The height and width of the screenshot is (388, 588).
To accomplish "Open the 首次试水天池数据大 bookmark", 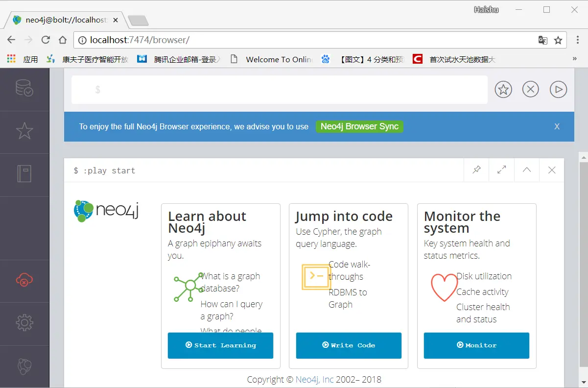I will [454, 59].
